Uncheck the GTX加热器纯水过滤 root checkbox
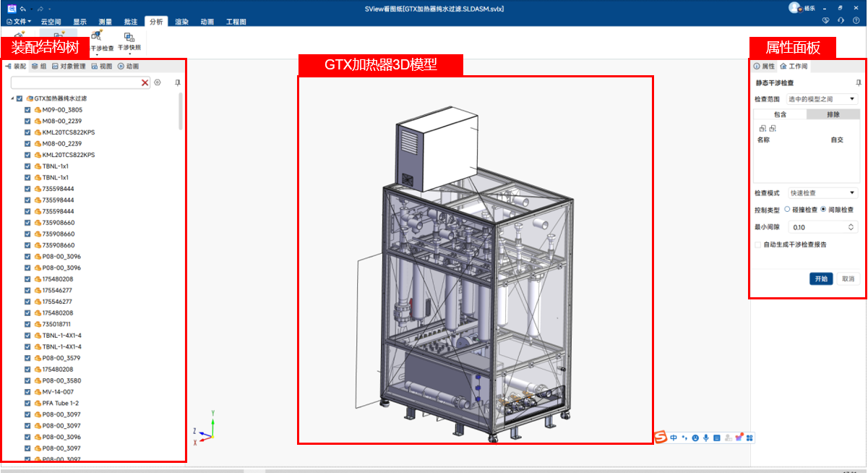 point(20,98)
